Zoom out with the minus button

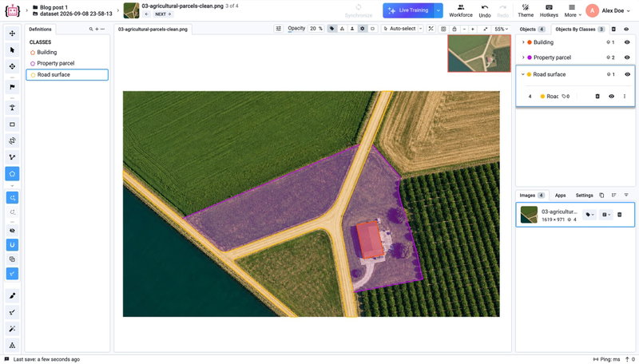[464, 29]
